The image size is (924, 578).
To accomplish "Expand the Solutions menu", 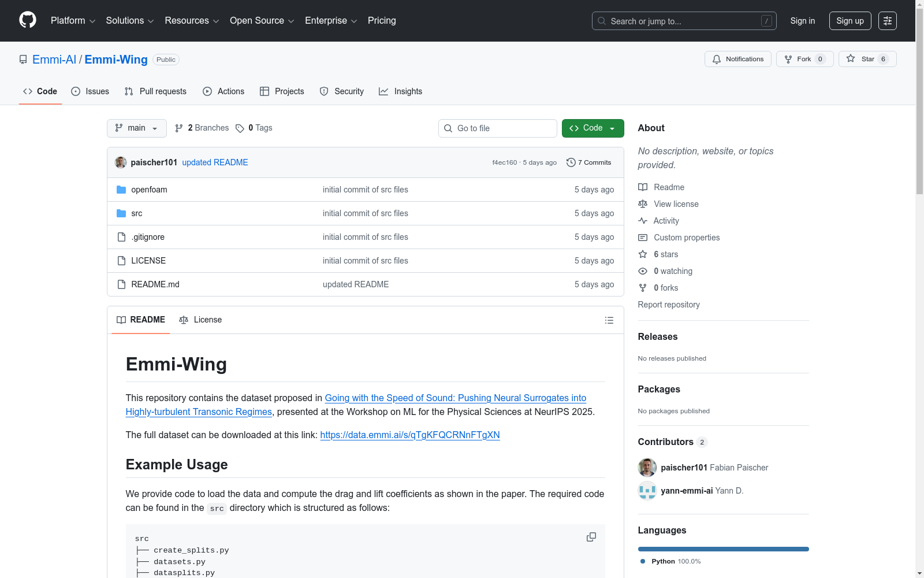I will [130, 21].
